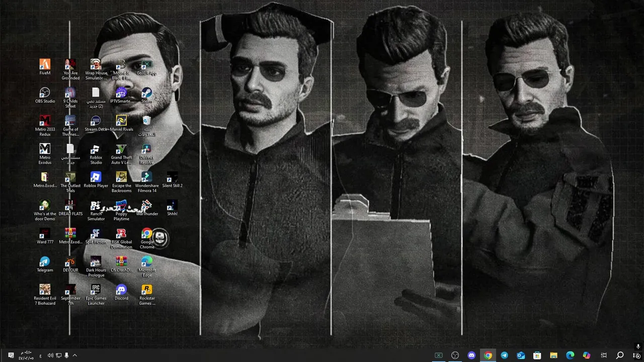Select Escape the Backrooms icon
This screenshot has width=644, height=362.
pyautogui.click(x=121, y=182)
